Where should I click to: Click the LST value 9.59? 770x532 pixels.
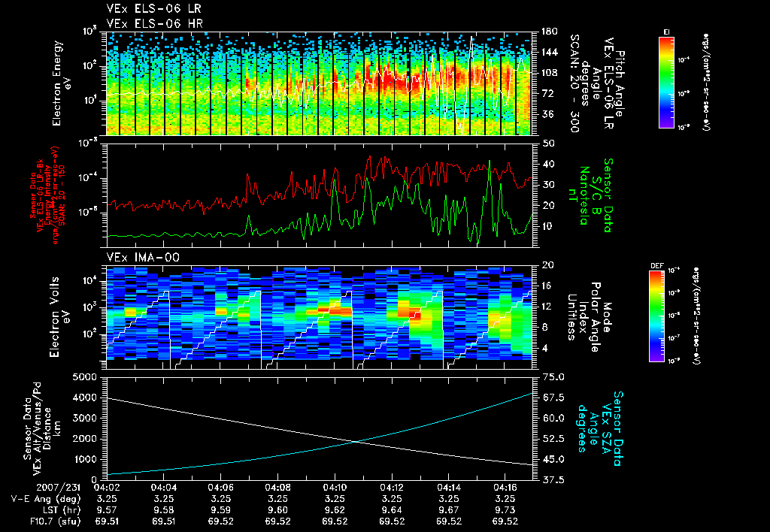pyautogui.click(x=220, y=510)
